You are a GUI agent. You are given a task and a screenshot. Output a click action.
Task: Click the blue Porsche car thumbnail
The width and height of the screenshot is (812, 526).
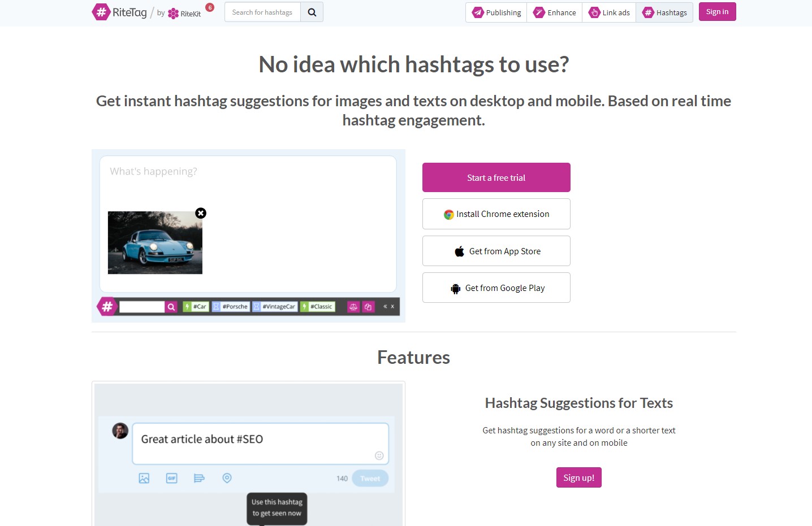click(x=155, y=243)
